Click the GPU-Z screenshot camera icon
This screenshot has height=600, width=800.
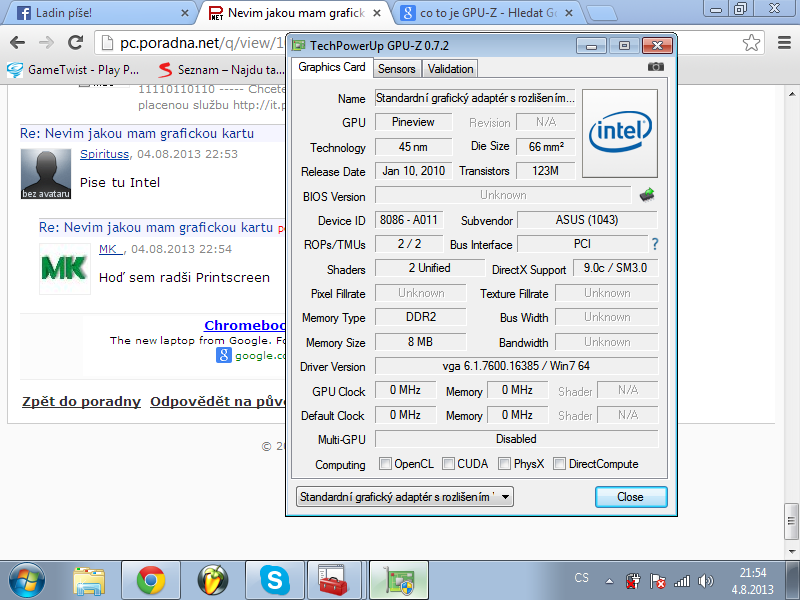pyautogui.click(x=656, y=67)
